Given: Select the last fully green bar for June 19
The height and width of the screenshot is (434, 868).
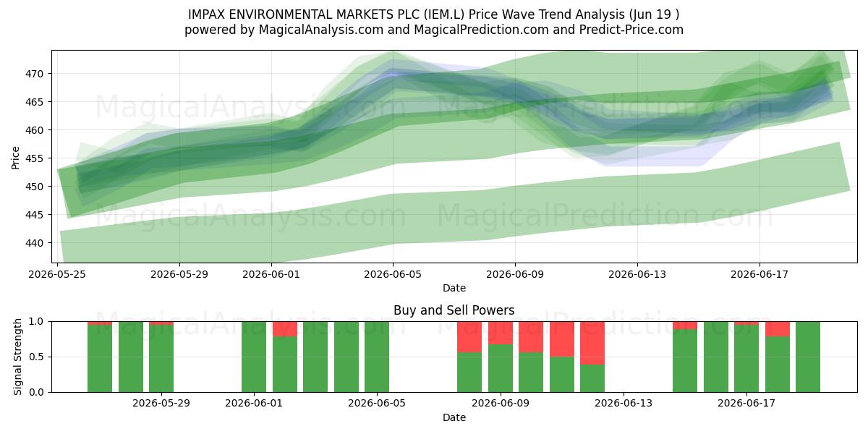Looking at the screenshot, I should coord(808,357).
